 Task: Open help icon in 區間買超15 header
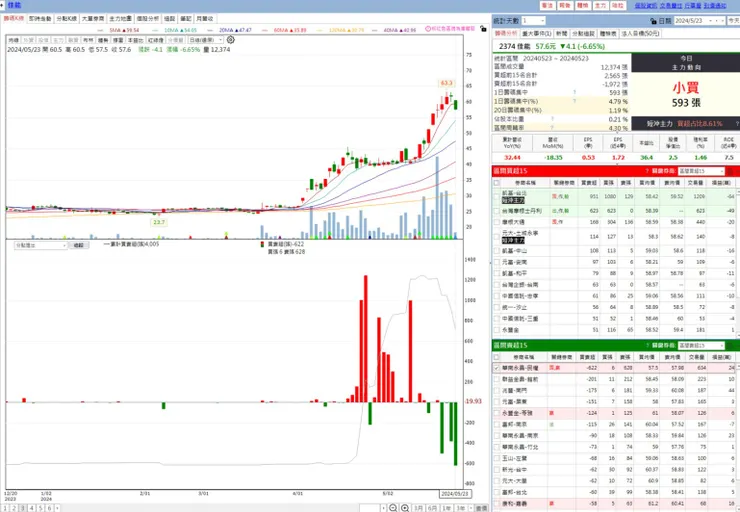click(x=647, y=171)
